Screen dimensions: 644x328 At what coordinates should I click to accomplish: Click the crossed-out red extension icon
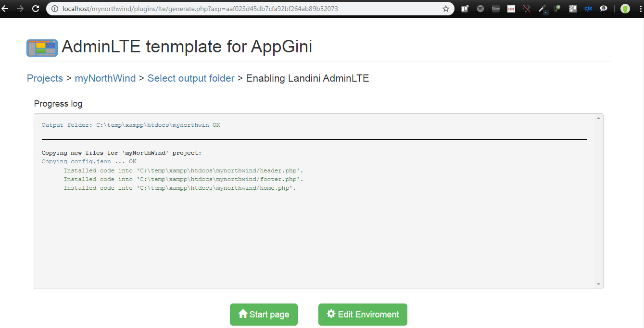point(527,9)
